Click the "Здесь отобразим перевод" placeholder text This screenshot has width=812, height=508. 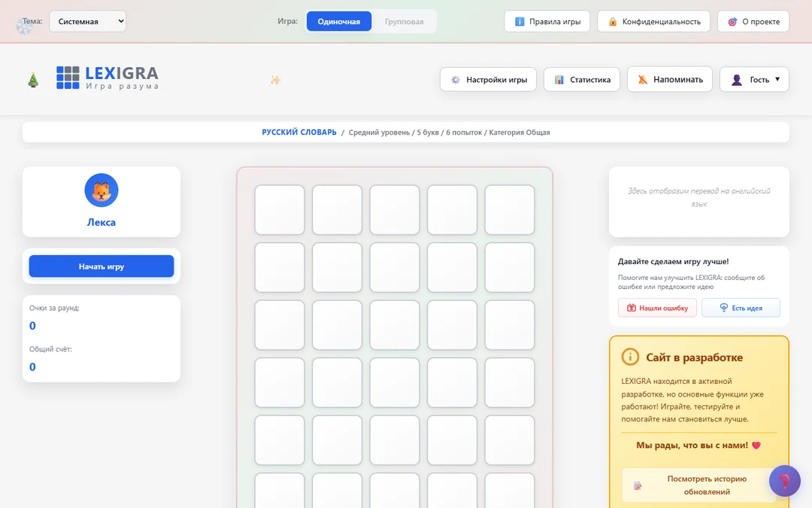click(699, 197)
